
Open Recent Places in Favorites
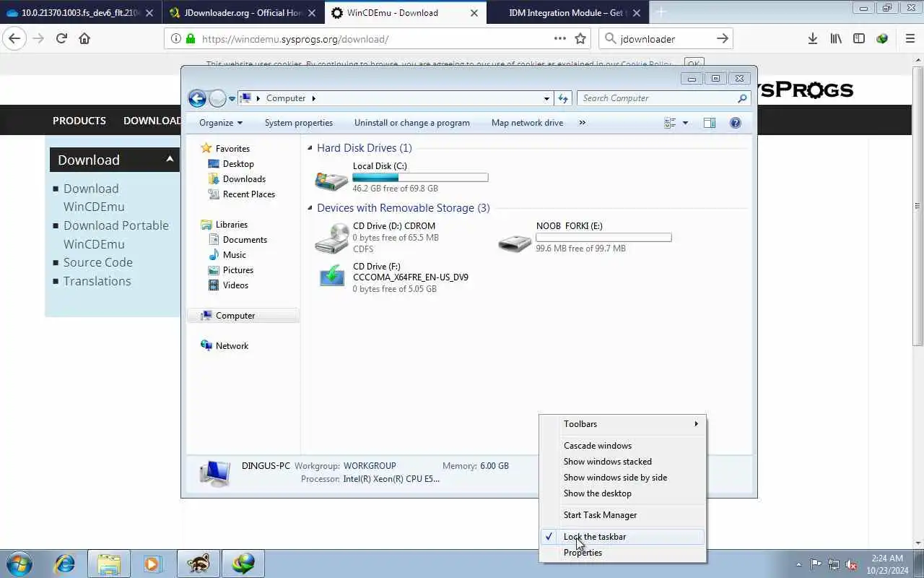pyautogui.click(x=248, y=194)
